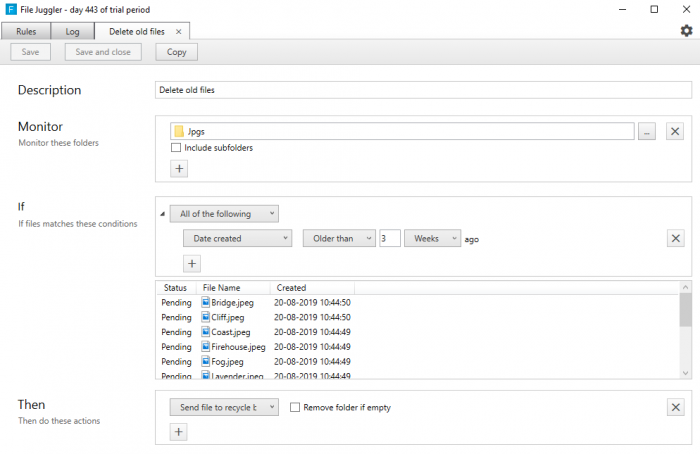Open the Older than dropdown
Viewport: 700px width, 454px height.
(x=339, y=238)
